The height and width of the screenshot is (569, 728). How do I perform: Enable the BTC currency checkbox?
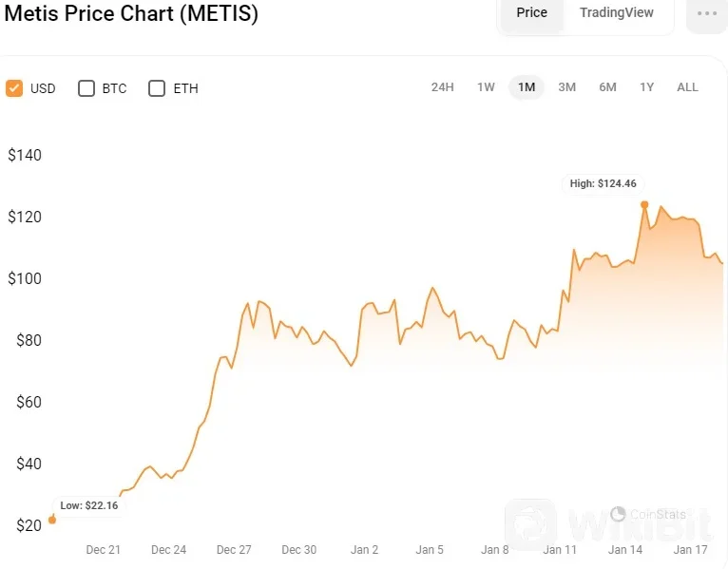coord(86,88)
